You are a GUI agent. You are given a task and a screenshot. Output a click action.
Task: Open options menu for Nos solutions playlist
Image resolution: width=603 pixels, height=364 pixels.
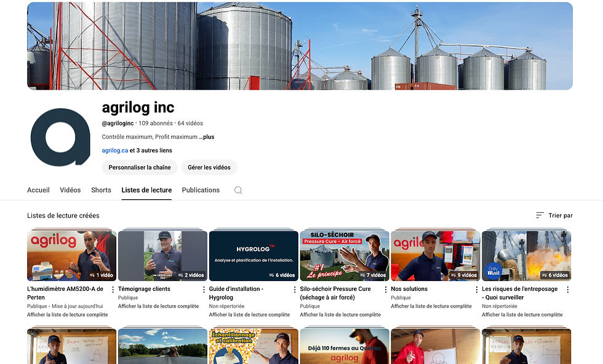click(476, 290)
